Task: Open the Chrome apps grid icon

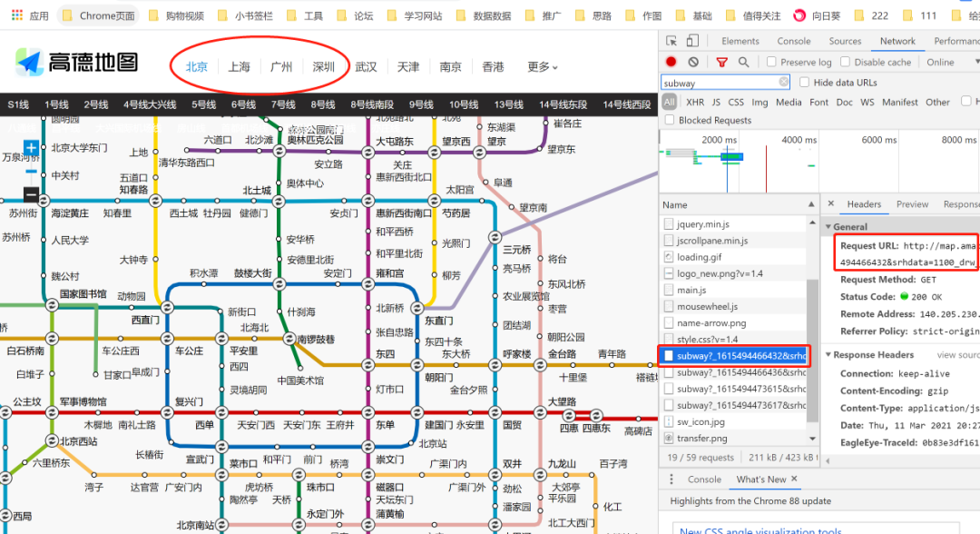Action: [17, 15]
